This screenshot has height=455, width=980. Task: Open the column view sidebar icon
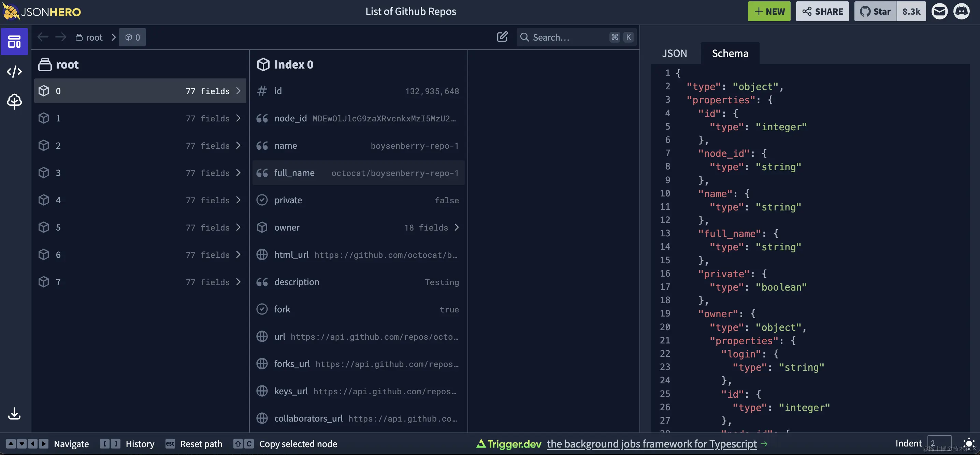(14, 41)
